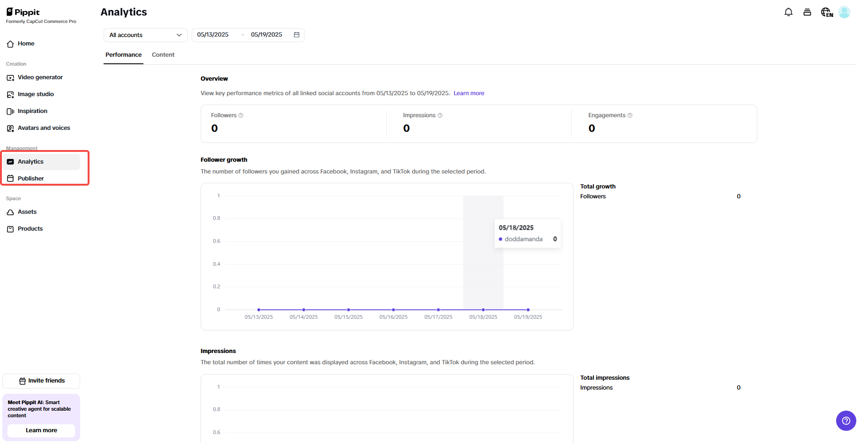
Task: Open the help button in the bottom corner
Action: point(846,420)
